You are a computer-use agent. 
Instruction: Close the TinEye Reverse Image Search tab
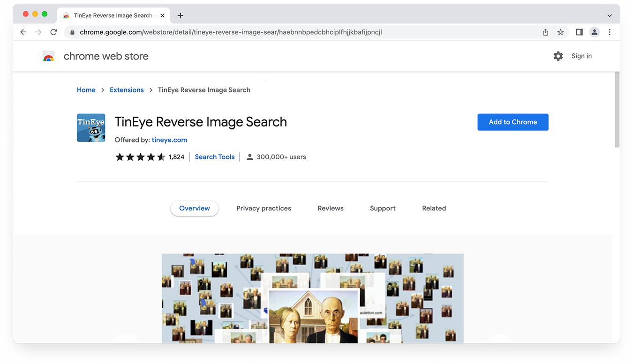(162, 15)
